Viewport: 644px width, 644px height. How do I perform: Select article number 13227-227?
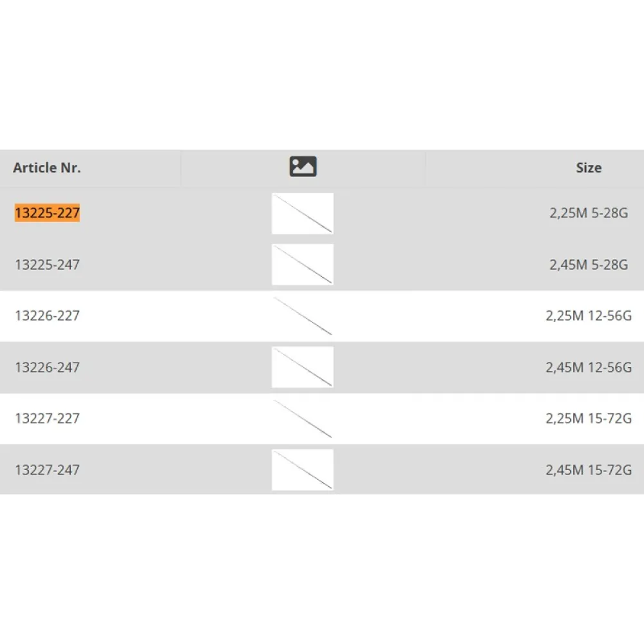(x=48, y=419)
